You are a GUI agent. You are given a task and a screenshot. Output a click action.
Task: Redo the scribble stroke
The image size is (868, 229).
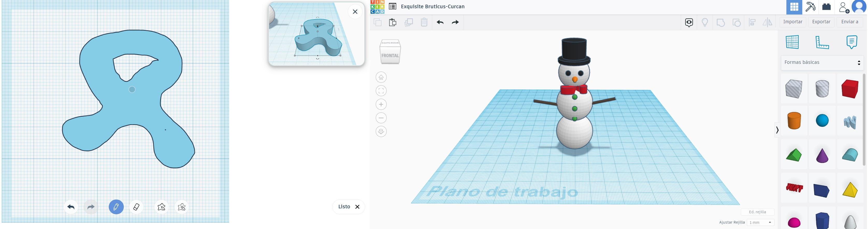[x=91, y=207]
